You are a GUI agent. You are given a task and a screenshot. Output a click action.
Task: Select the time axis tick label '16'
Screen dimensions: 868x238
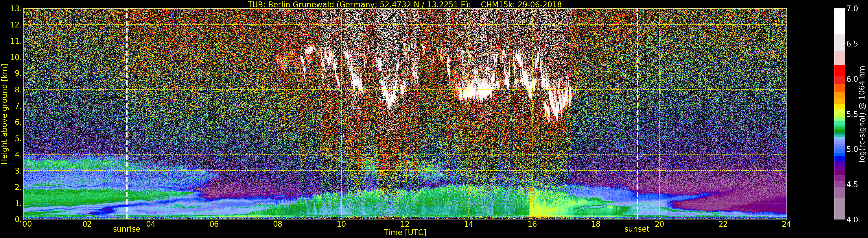(532, 224)
